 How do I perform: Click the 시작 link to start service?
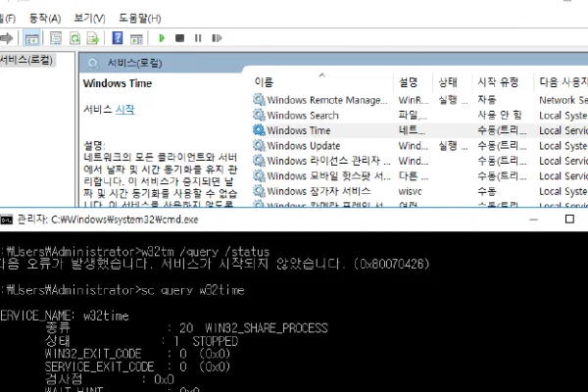[x=124, y=109]
